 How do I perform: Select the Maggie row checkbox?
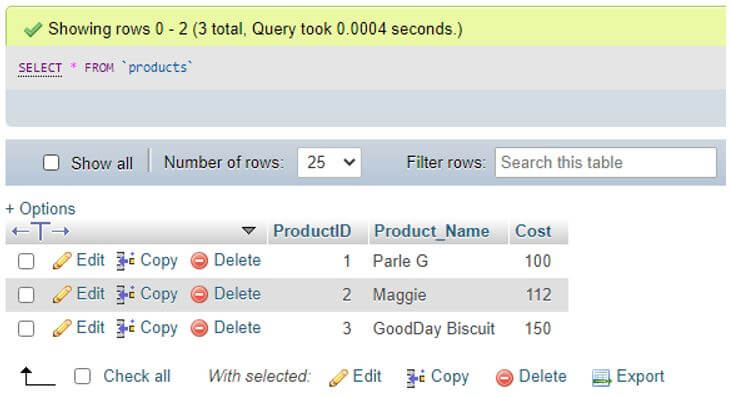pos(26,294)
